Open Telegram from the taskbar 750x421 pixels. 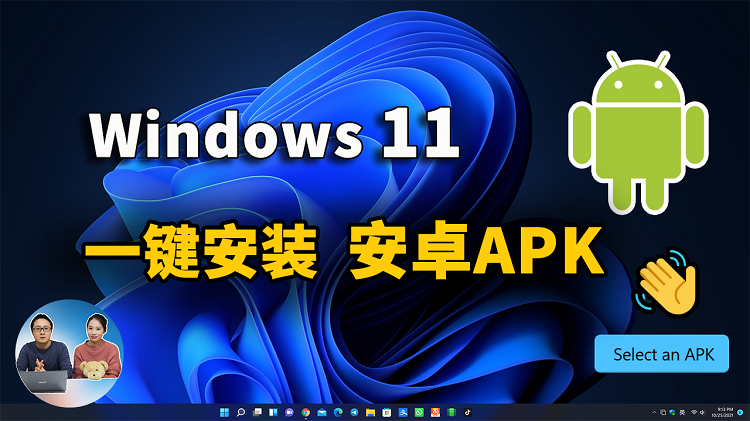354,412
